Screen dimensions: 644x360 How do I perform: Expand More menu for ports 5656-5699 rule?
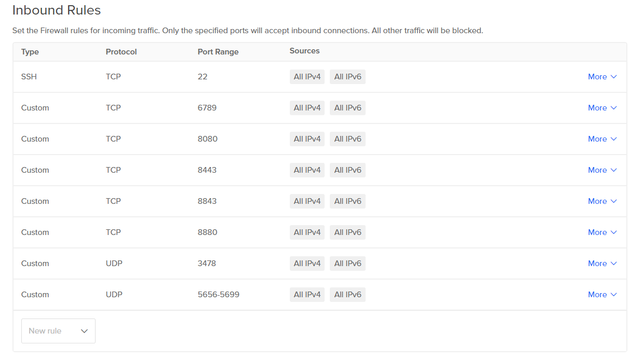[602, 295]
